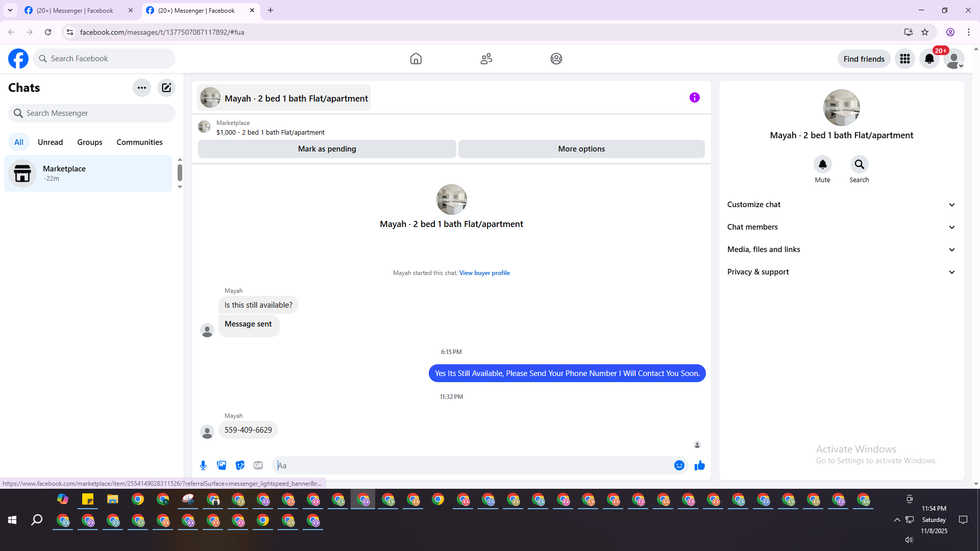Send a thumbs-up like
980x551 pixels.
tap(699, 465)
